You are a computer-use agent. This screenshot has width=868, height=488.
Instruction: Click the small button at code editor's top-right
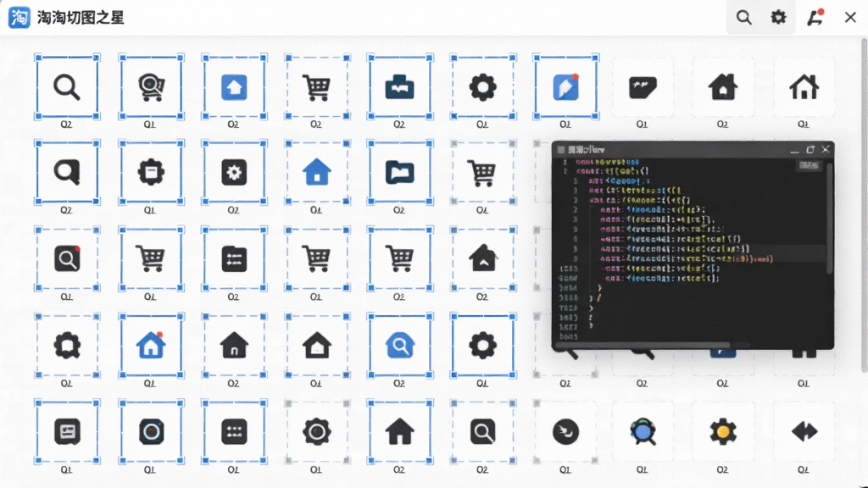[809, 165]
